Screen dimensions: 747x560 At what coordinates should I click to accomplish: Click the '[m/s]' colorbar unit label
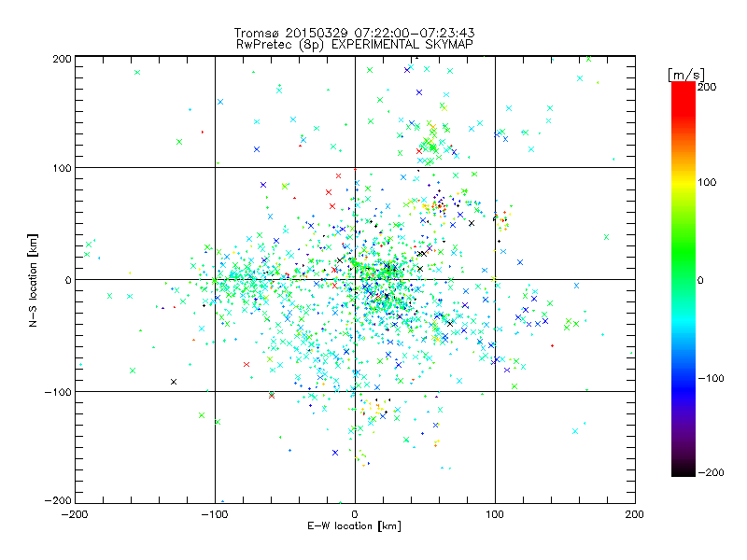(x=686, y=75)
